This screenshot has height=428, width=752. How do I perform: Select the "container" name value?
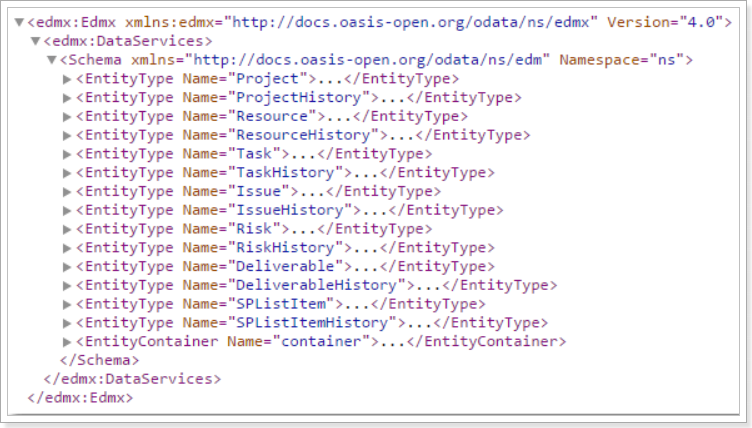(x=321, y=341)
